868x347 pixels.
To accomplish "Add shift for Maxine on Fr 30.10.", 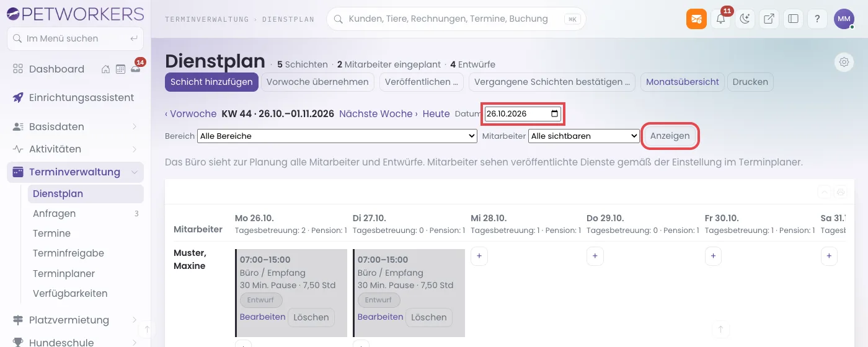I will point(713,255).
